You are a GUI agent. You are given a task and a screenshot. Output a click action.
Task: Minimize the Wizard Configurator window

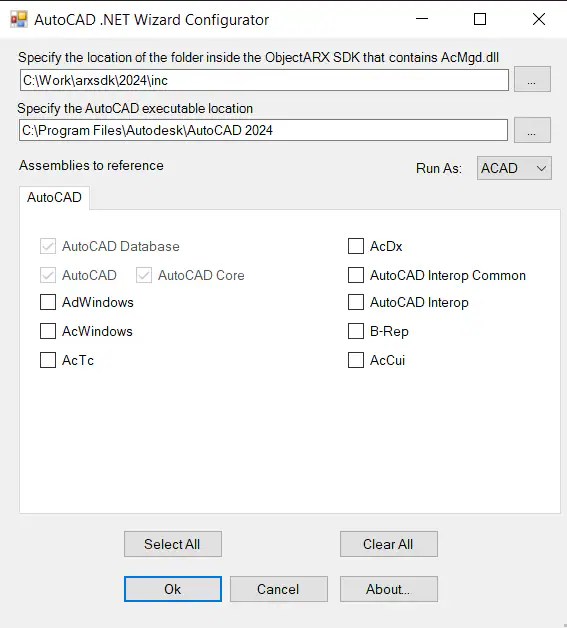point(422,19)
